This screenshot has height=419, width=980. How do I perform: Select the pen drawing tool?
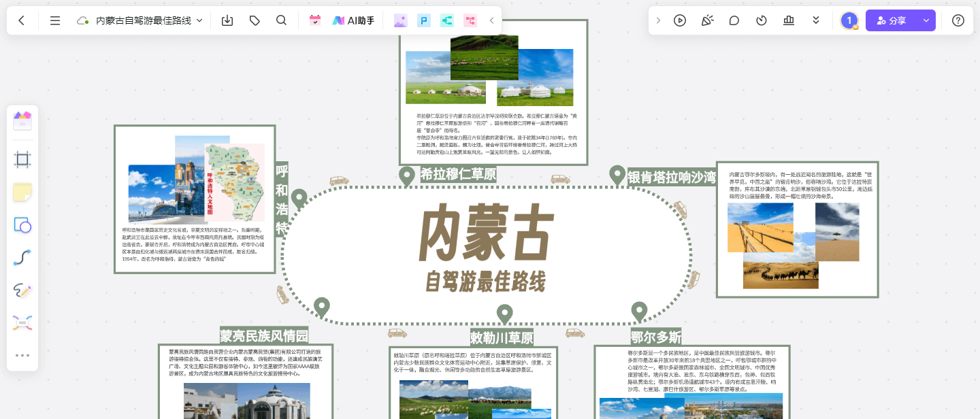[22, 291]
